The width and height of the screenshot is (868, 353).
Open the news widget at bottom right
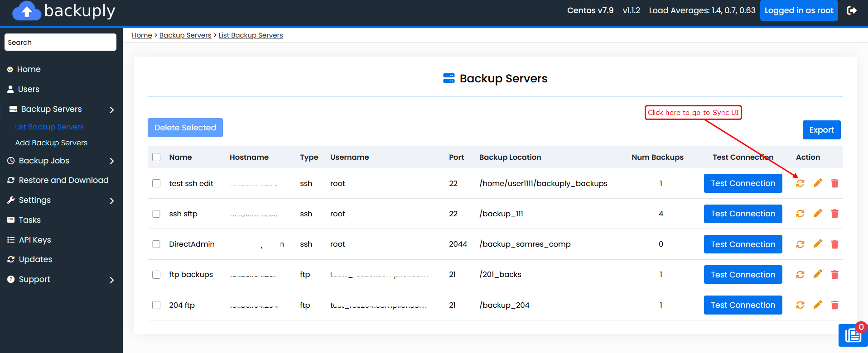pos(853,335)
